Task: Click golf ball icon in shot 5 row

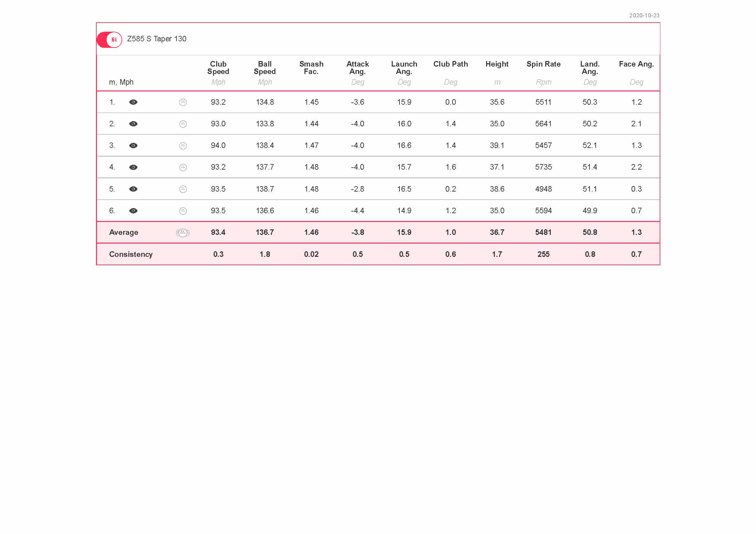Action: pyautogui.click(x=183, y=189)
